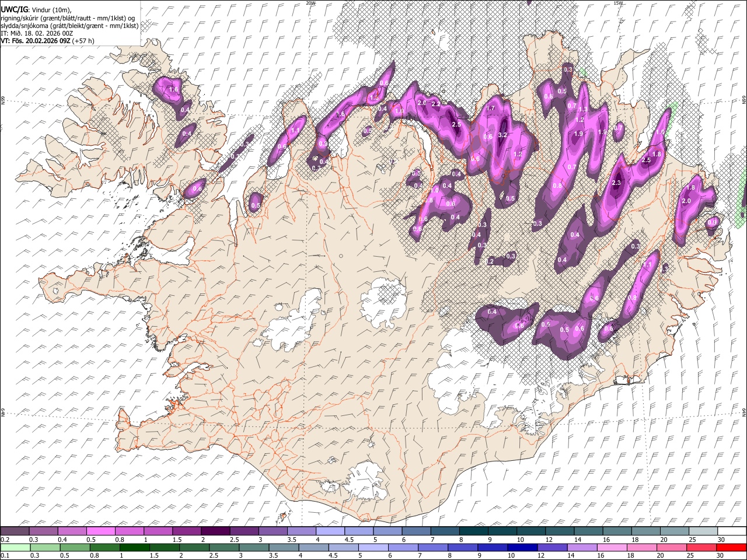The height and width of the screenshot is (560, 747).
Task: Click the '0.1' label under the rain scale
Action: click(x=5, y=555)
